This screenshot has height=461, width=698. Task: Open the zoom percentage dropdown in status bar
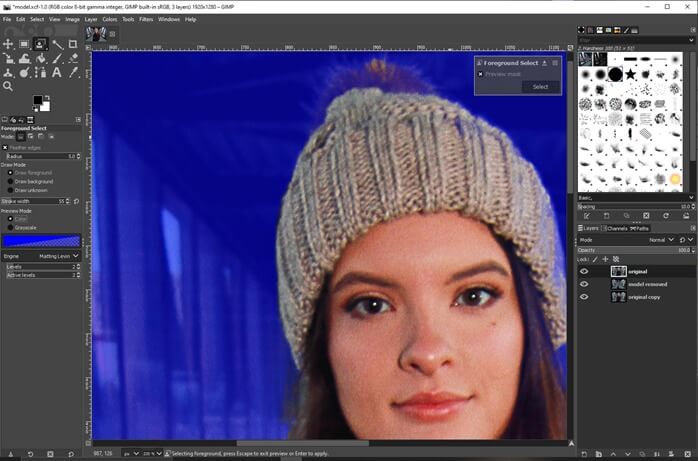[152, 453]
